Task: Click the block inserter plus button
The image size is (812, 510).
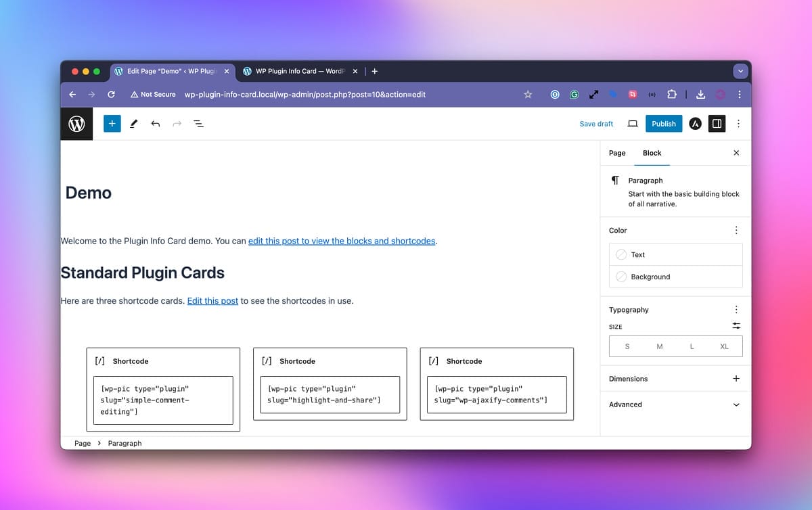Action: point(112,124)
